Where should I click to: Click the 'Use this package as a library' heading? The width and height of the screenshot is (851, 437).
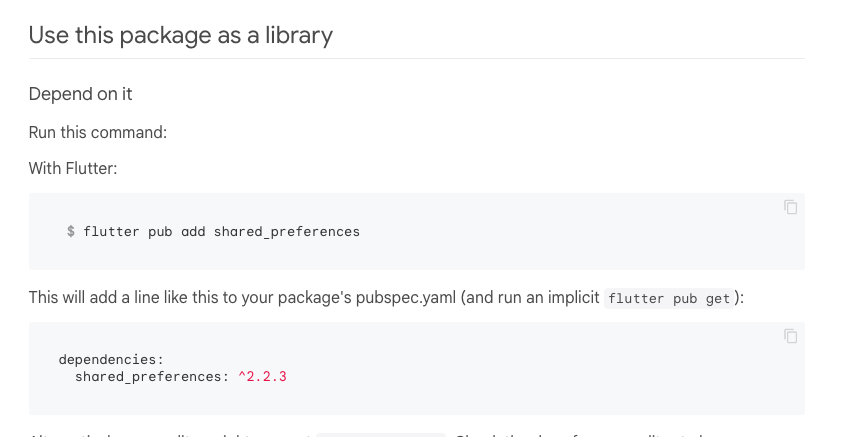click(x=181, y=35)
